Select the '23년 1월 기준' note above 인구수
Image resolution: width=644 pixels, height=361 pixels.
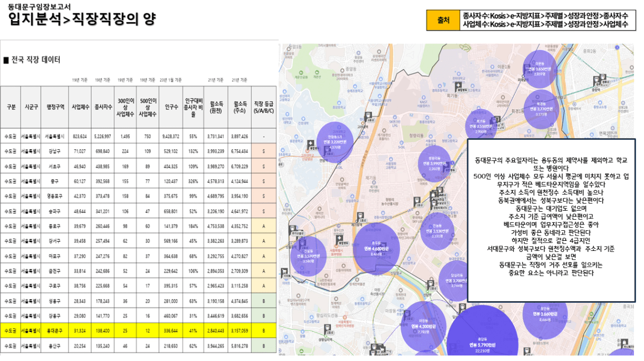coord(171,80)
